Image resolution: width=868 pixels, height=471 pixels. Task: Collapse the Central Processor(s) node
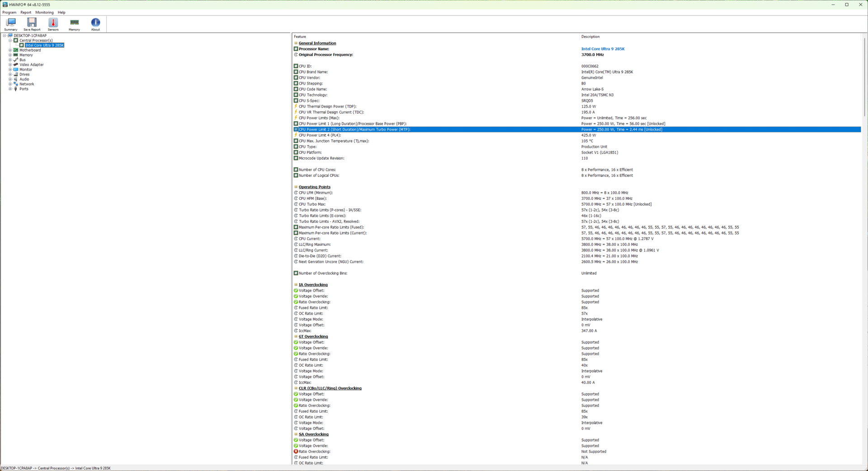[x=10, y=40]
